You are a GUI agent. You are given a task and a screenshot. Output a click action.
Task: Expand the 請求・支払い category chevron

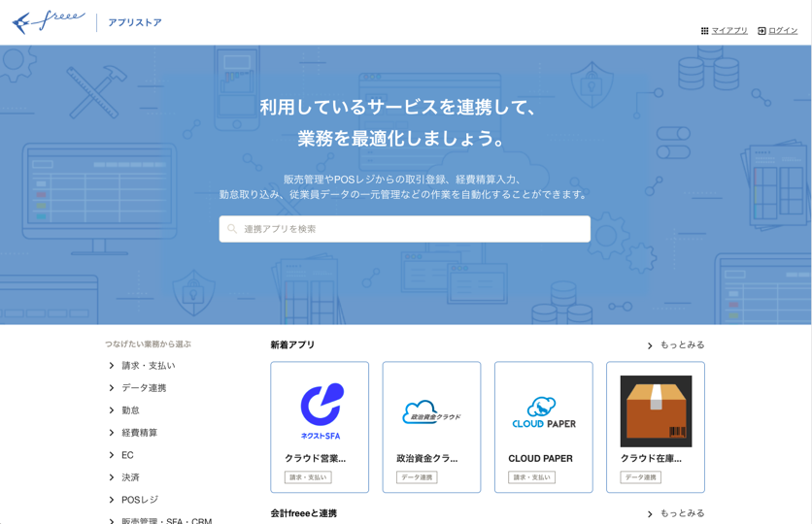[x=112, y=366]
